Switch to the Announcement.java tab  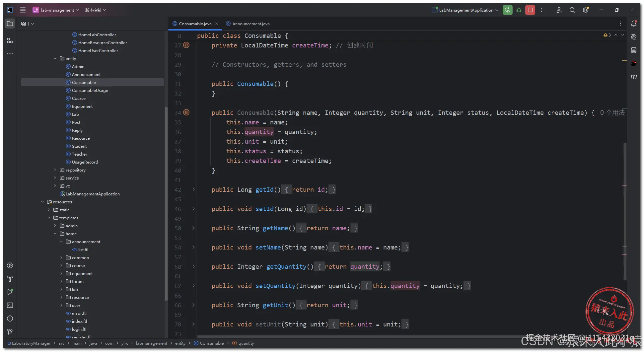[248, 24]
